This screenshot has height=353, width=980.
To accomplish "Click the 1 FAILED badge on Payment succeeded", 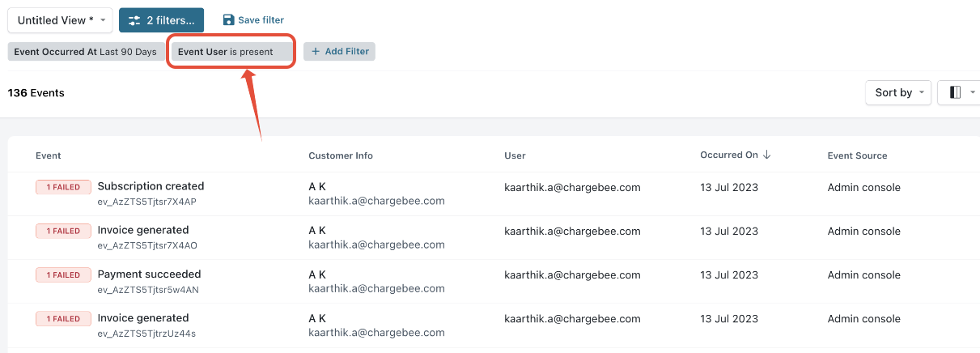I will coord(62,275).
